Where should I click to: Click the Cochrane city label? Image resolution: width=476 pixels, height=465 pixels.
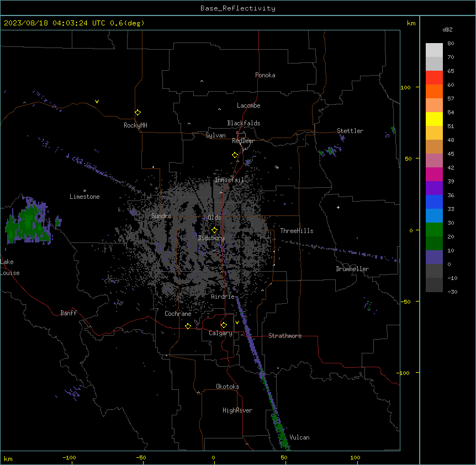tap(178, 314)
